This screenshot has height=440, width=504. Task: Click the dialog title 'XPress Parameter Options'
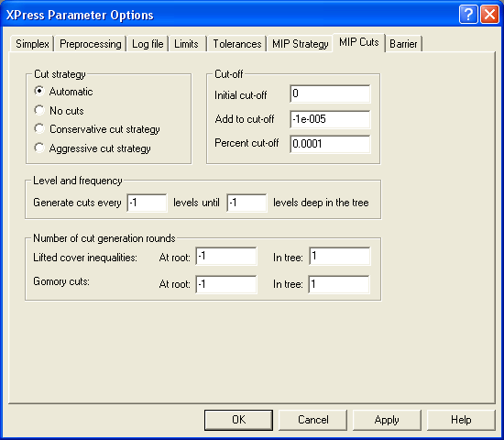[80, 15]
